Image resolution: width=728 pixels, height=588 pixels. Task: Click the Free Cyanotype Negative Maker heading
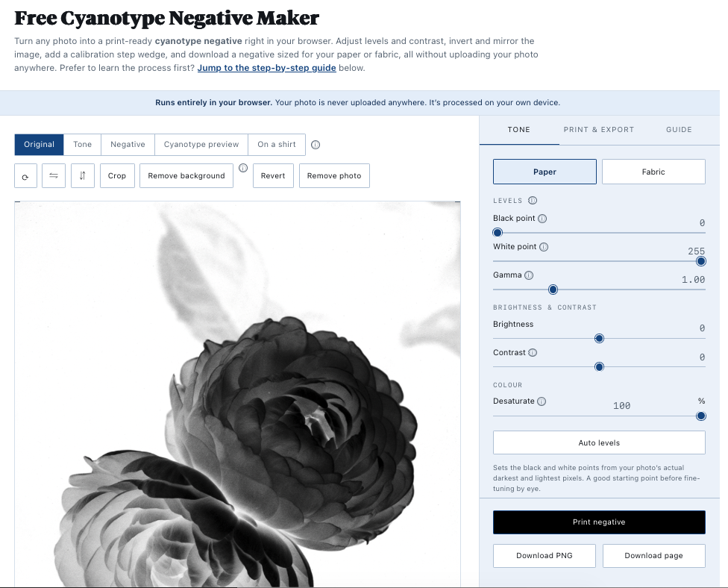coord(166,18)
